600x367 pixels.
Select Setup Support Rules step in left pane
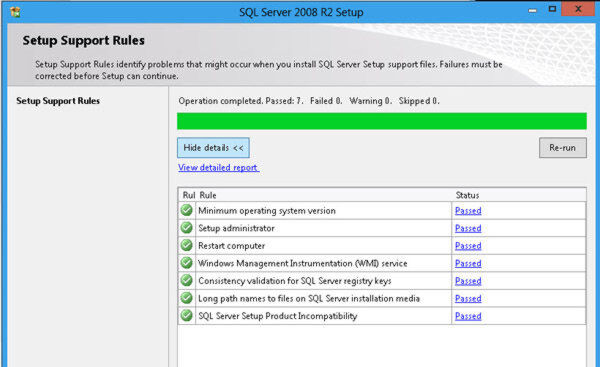coord(58,101)
